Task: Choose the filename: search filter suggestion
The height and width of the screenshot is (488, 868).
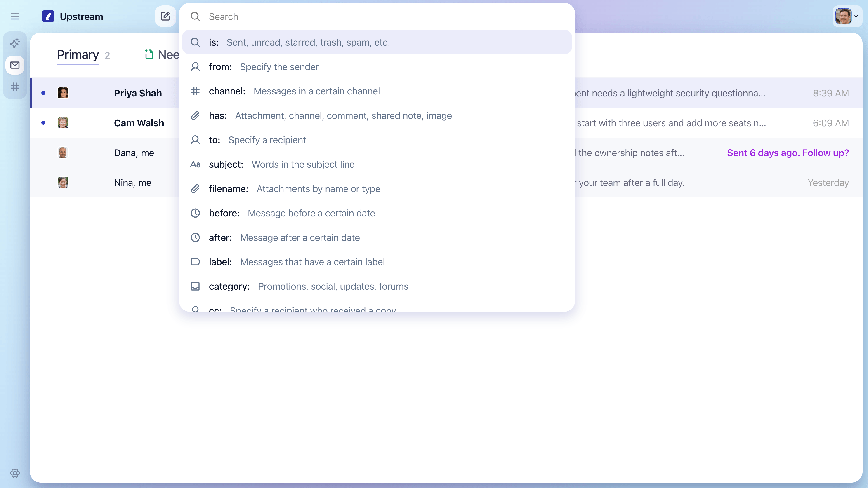Action: 377,189
